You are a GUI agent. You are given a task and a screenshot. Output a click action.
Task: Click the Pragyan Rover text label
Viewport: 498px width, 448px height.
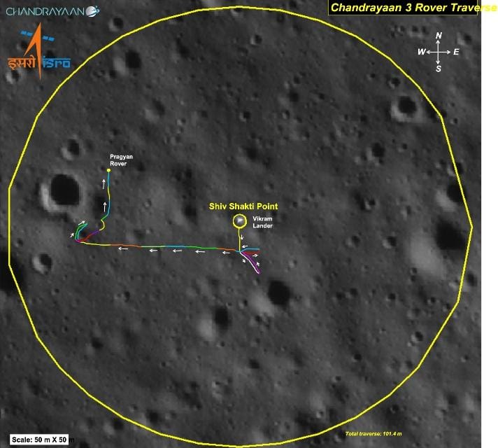(121, 160)
